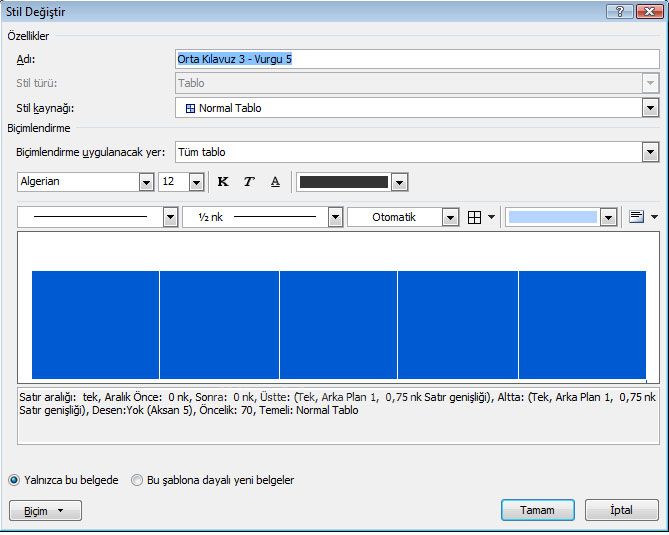Click the İptal button
Image resolution: width=669 pixels, height=535 pixels.
622,510
